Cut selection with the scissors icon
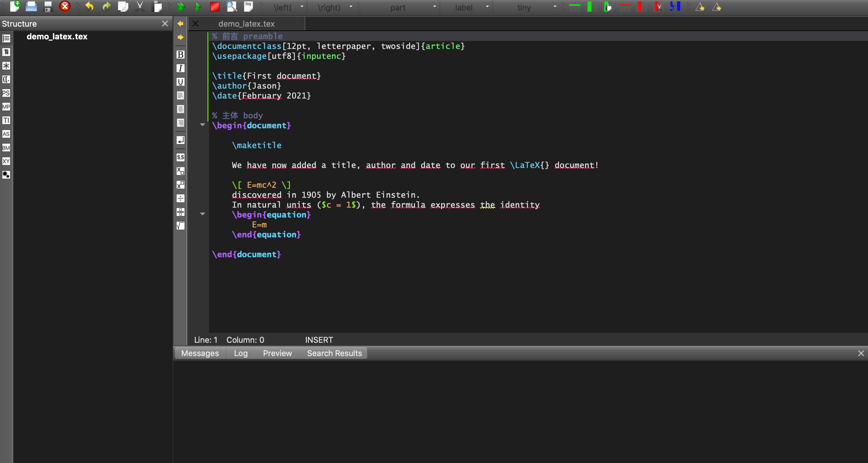This screenshot has height=463, width=868. [x=140, y=7]
